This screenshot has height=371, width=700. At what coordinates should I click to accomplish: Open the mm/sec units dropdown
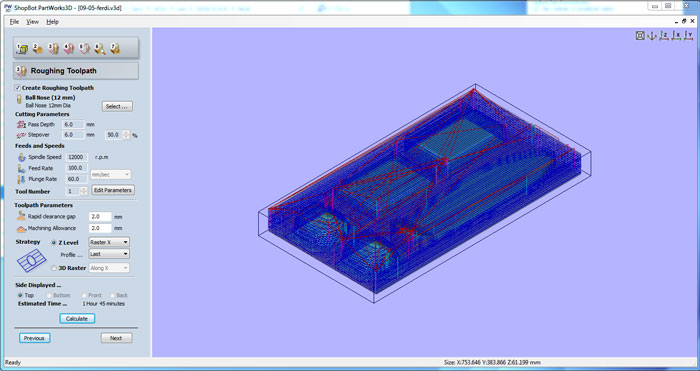[110, 175]
